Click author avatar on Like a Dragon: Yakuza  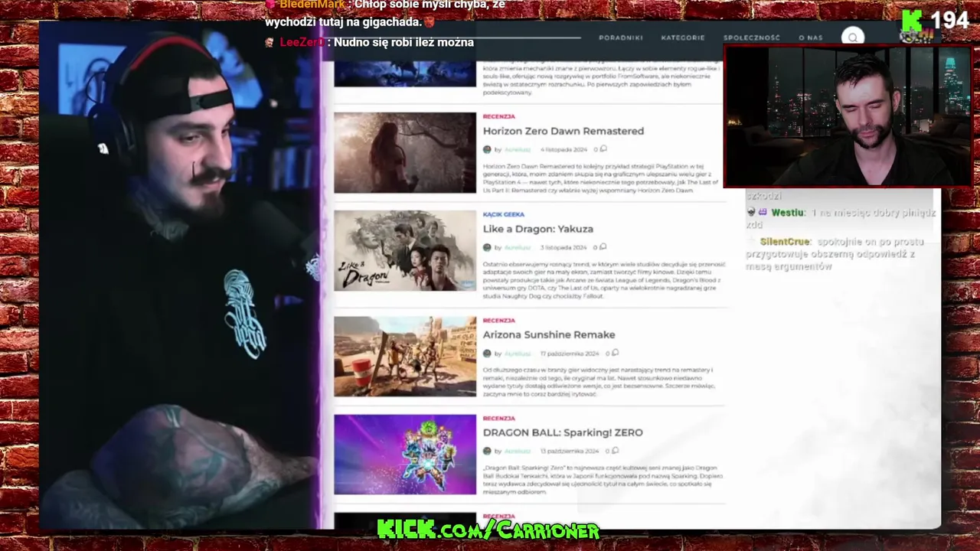[x=487, y=247]
